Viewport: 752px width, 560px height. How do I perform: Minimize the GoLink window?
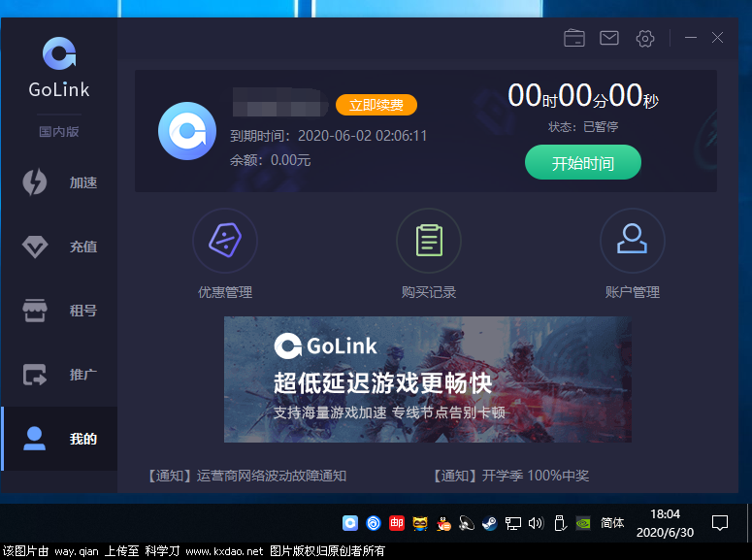(x=691, y=38)
